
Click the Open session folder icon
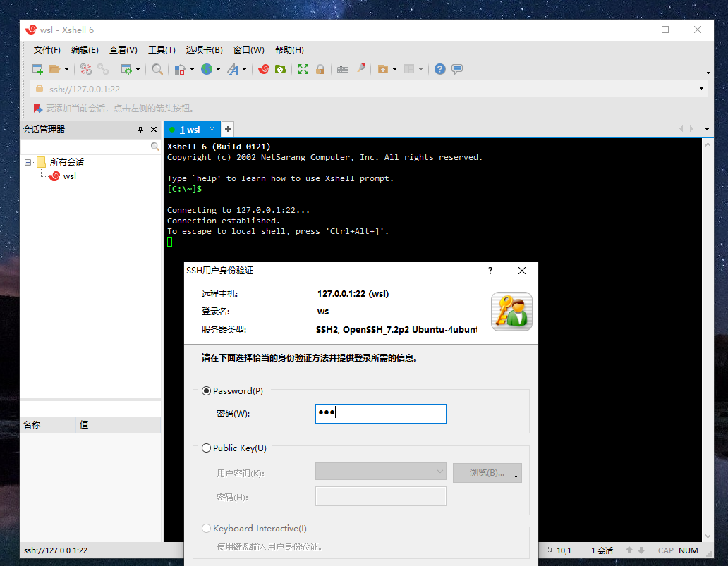(54, 69)
